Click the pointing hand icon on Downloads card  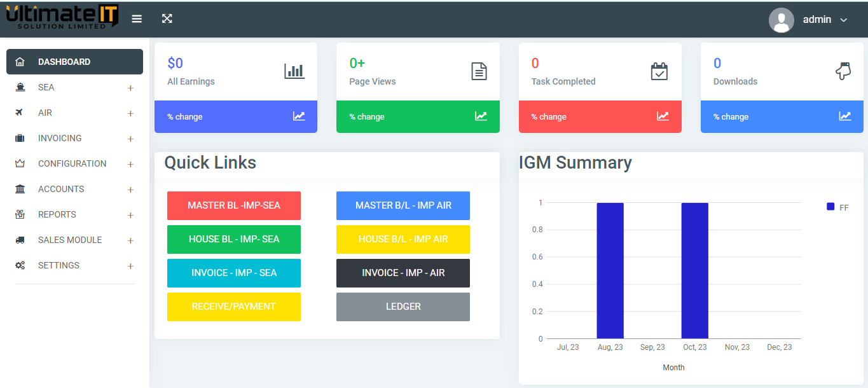(x=843, y=71)
